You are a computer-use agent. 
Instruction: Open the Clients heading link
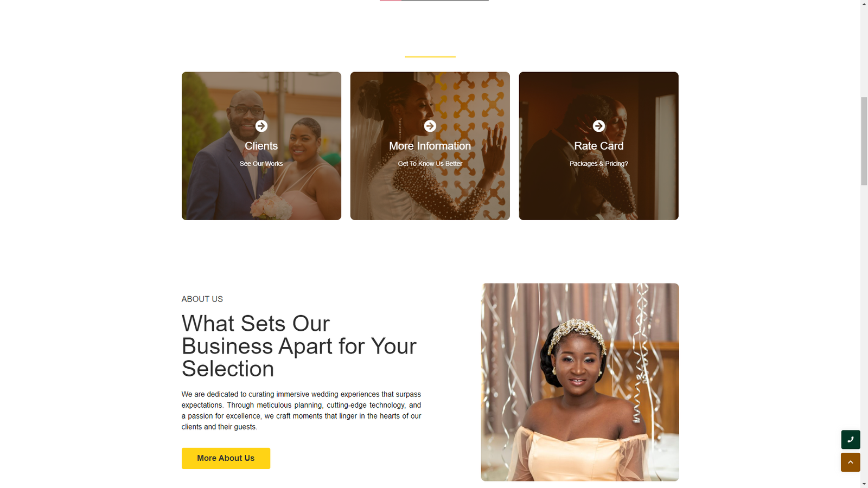[261, 146]
